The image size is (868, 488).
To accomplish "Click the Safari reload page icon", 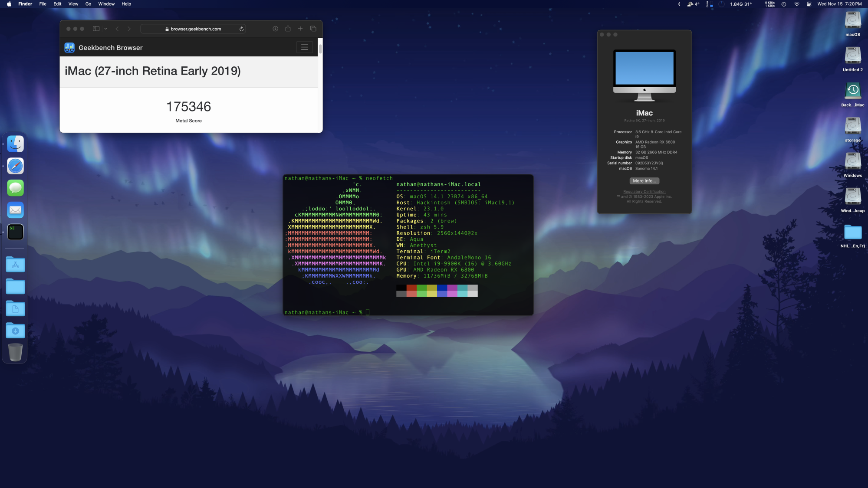I will tap(241, 29).
